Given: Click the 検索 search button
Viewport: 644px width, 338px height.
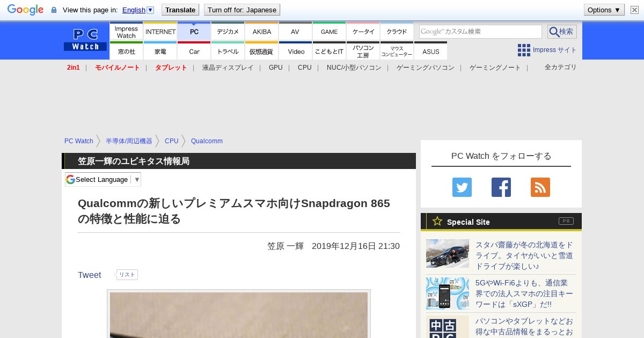Looking at the screenshot, I should (x=562, y=32).
